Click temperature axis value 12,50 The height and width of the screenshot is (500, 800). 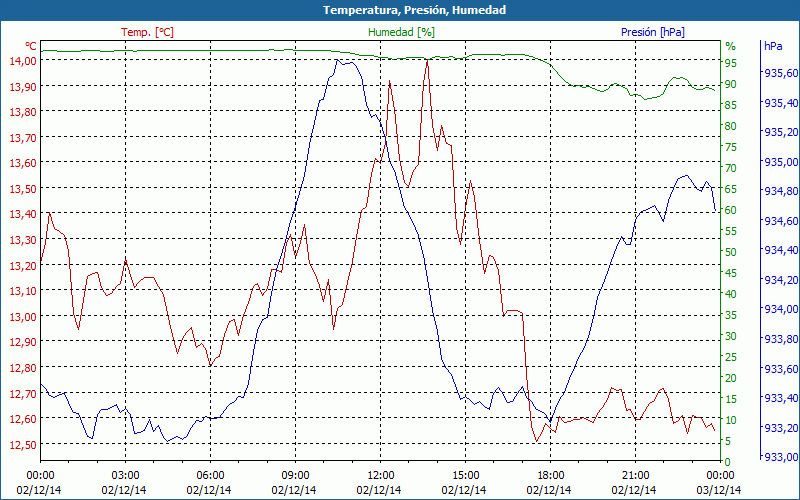(x=23, y=444)
